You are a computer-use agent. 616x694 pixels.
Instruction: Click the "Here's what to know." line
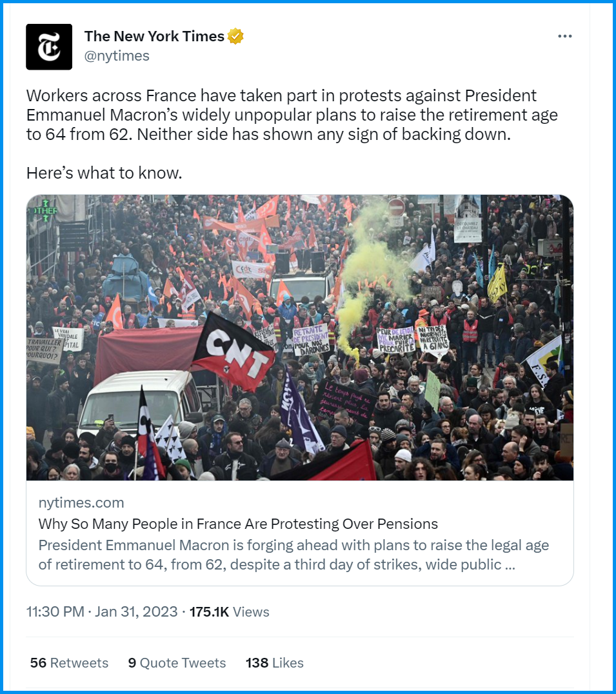click(104, 173)
